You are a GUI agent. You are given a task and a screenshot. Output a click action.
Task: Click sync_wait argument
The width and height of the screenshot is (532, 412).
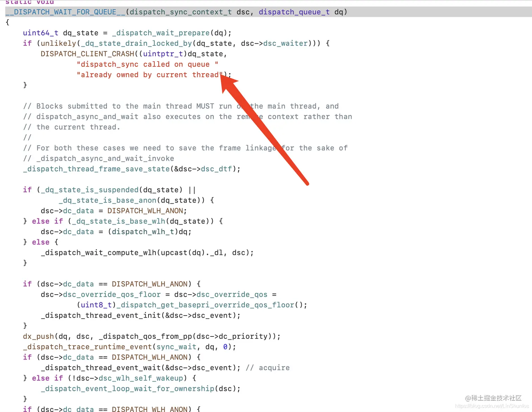click(176, 347)
